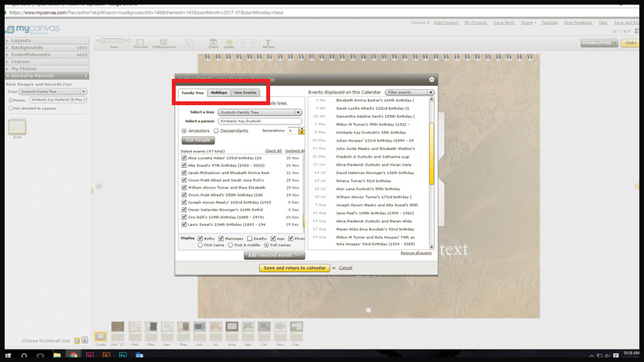Collapse the Ancestry Records panel
The height and width of the screenshot is (362, 644).
(x=46, y=76)
